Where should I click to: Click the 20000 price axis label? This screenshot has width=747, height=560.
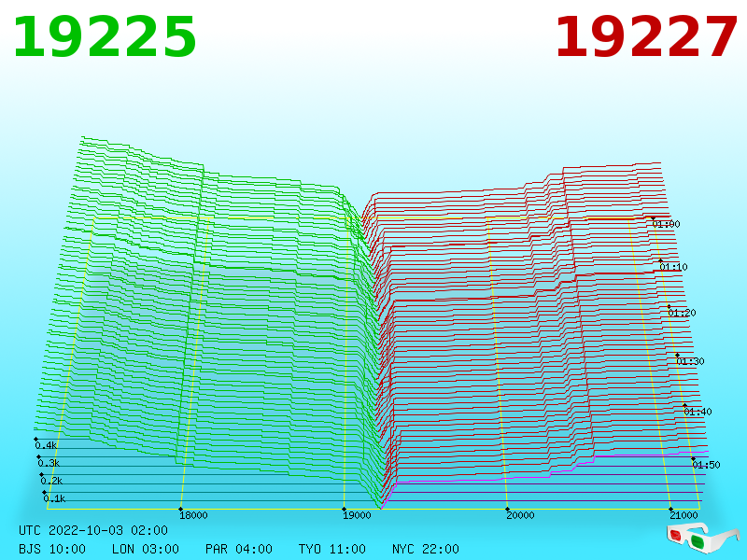click(520, 515)
